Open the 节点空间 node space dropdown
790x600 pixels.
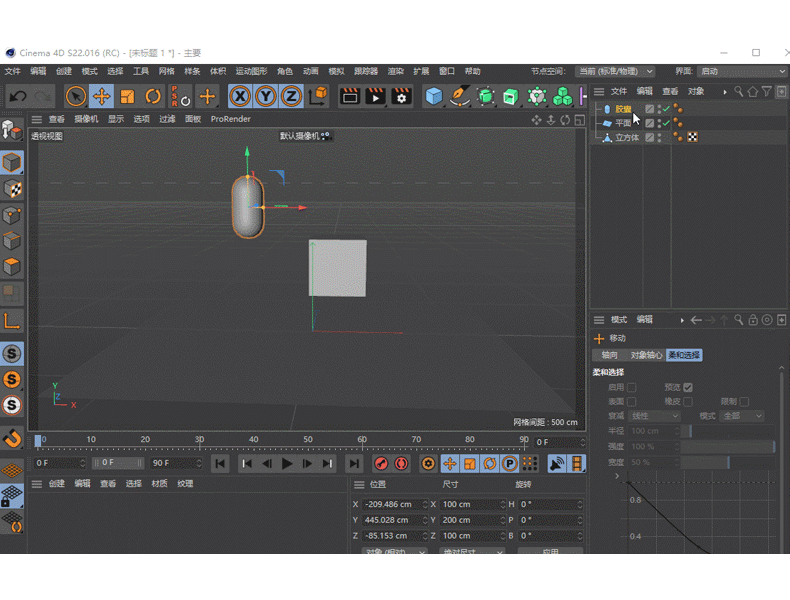pos(615,72)
